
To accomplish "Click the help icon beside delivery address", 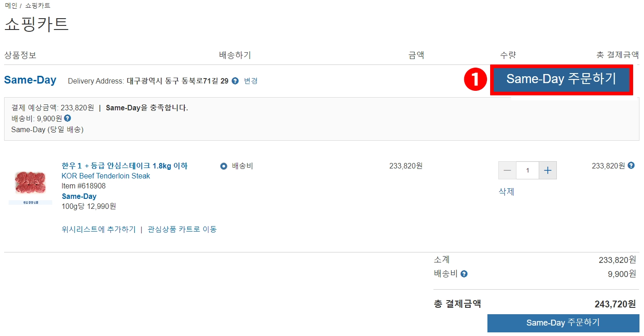I will click(x=235, y=81).
